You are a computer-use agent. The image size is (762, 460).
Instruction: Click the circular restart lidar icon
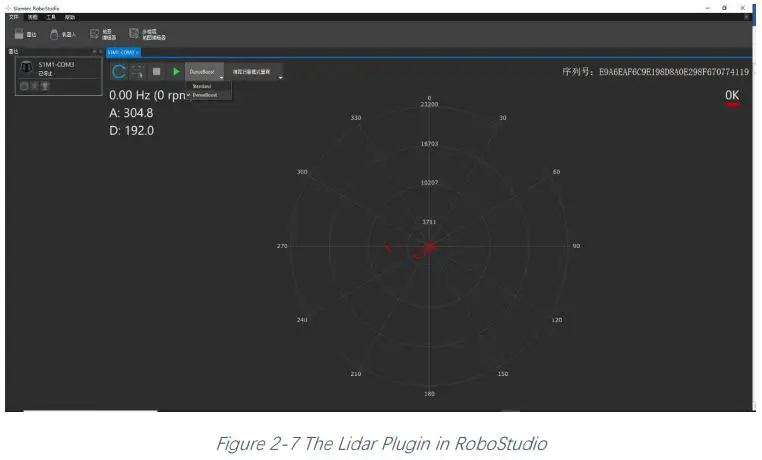pos(118,72)
